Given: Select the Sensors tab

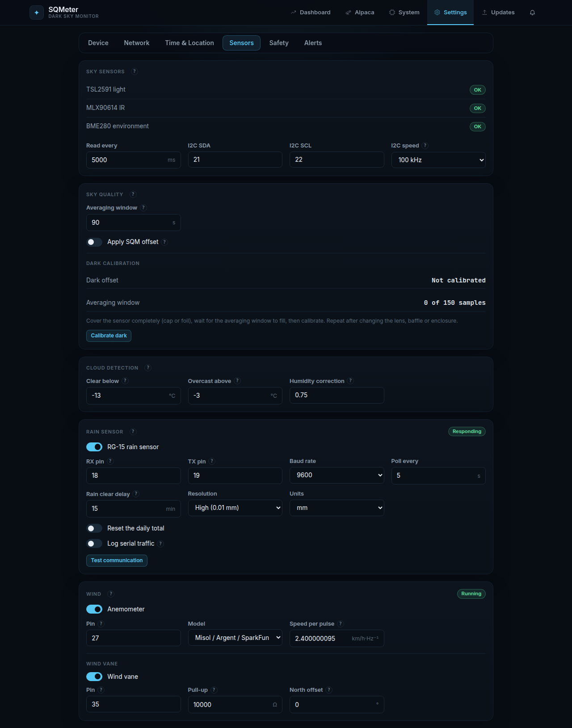Looking at the screenshot, I should point(241,43).
